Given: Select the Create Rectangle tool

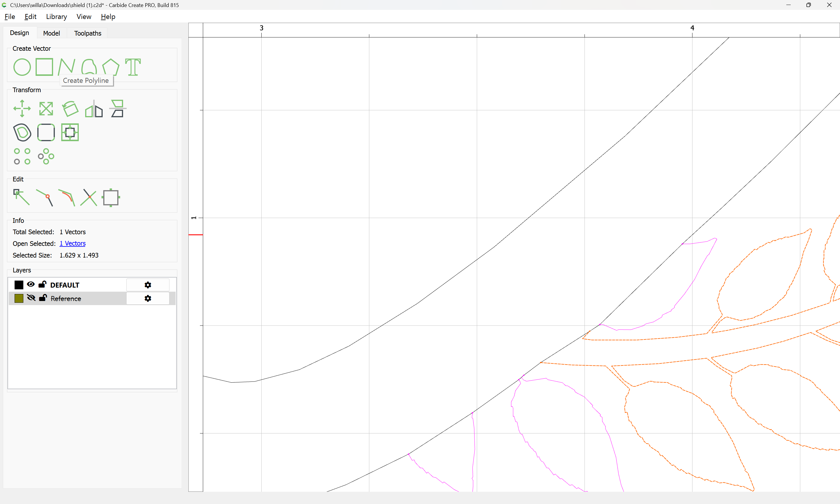Looking at the screenshot, I should pyautogui.click(x=44, y=67).
